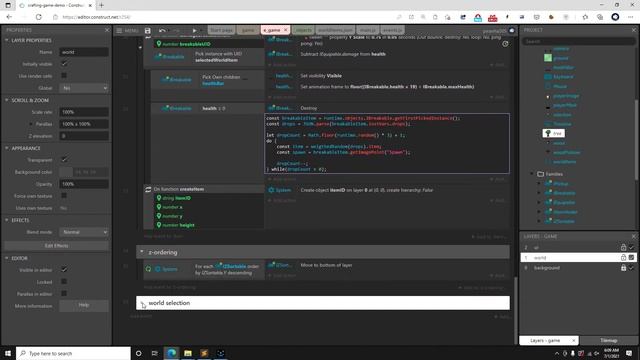Toggle the Force own texture checkbox
The height and width of the screenshot is (360, 640).
(64, 196)
